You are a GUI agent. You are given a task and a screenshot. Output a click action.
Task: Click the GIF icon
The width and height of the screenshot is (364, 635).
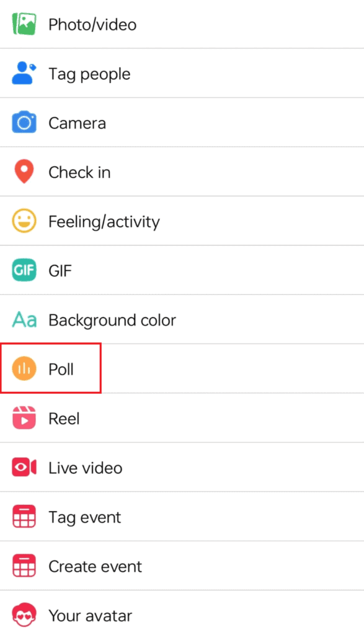(24, 270)
